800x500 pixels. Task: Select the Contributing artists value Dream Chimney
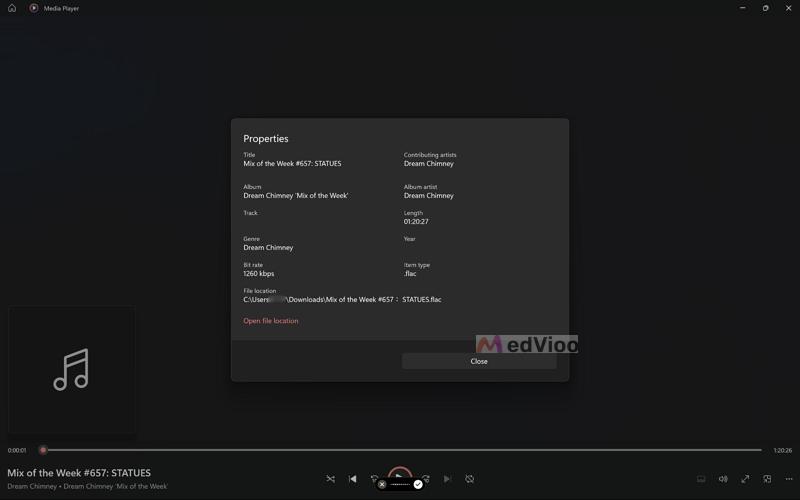[x=429, y=164]
